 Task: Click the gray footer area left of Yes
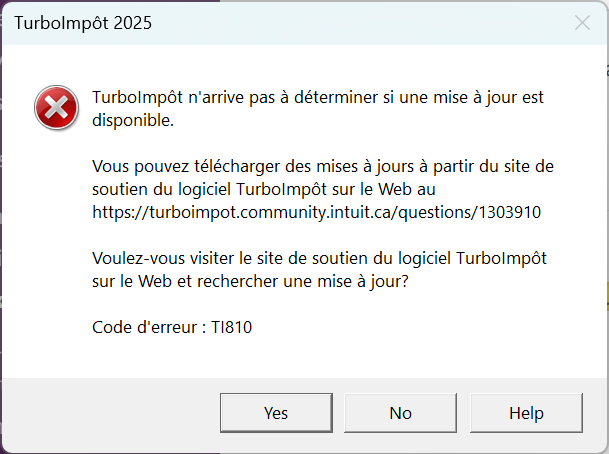point(111,413)
